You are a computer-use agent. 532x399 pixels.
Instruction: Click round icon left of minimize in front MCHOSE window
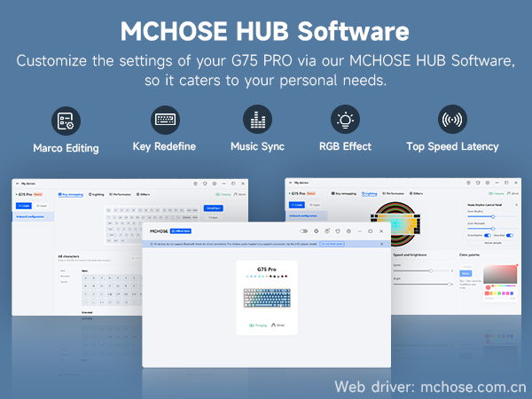tap(348, 231)
